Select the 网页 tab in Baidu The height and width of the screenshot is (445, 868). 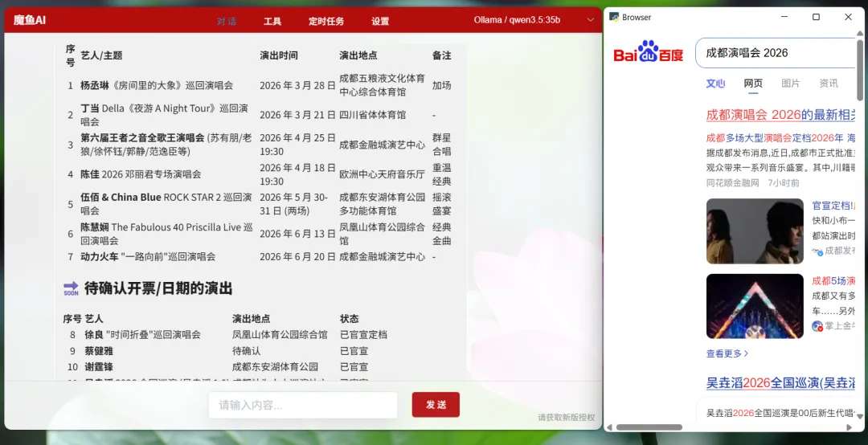753,84
